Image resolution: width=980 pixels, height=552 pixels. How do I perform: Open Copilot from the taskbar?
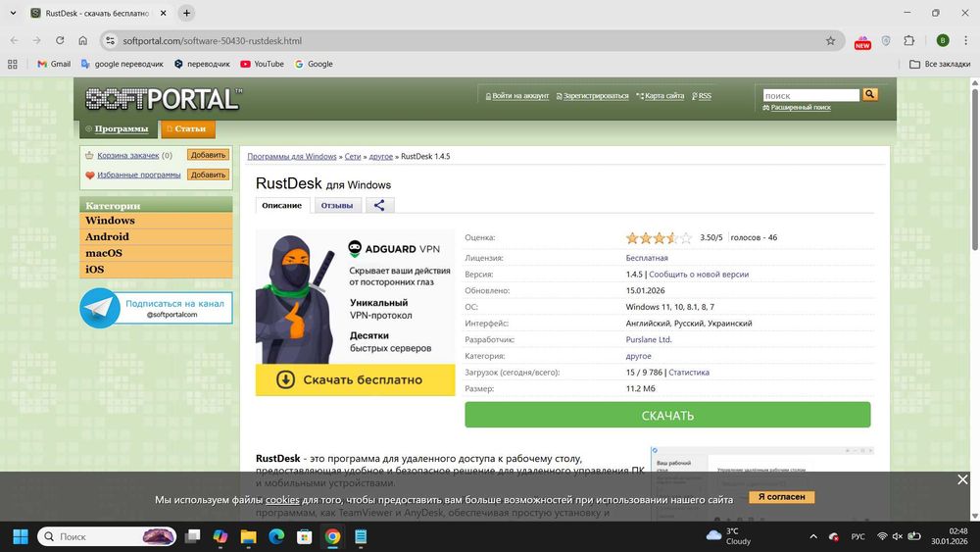(x=220, y=536)
